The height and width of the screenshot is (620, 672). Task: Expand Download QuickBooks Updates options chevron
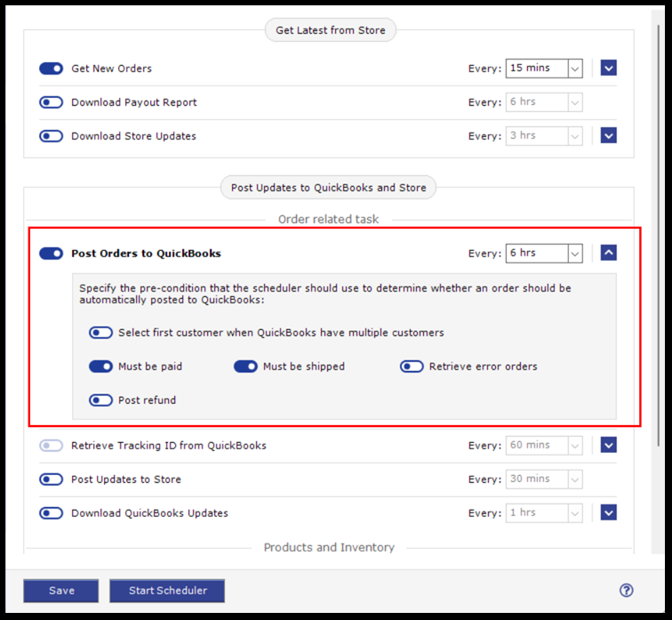click(609, 512)
